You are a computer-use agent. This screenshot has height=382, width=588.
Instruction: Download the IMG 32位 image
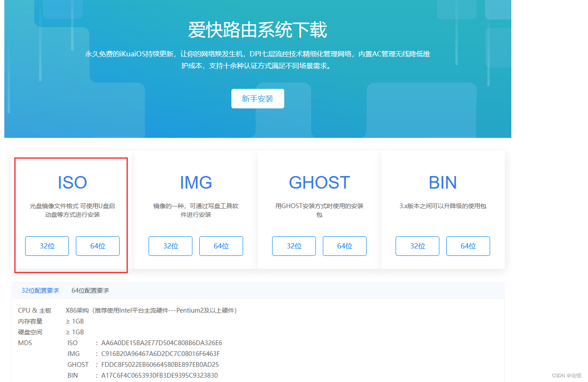(x=170, y=246)
